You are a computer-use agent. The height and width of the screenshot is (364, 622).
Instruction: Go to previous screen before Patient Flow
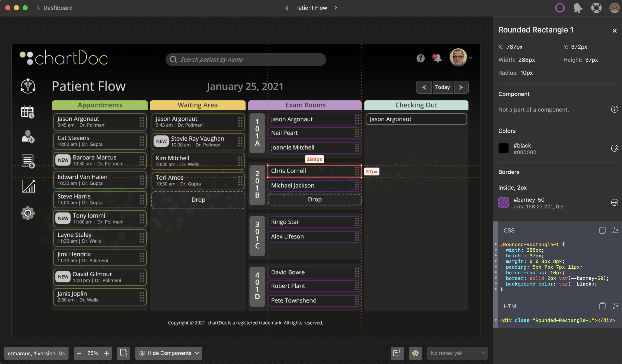tap(286, 8)
